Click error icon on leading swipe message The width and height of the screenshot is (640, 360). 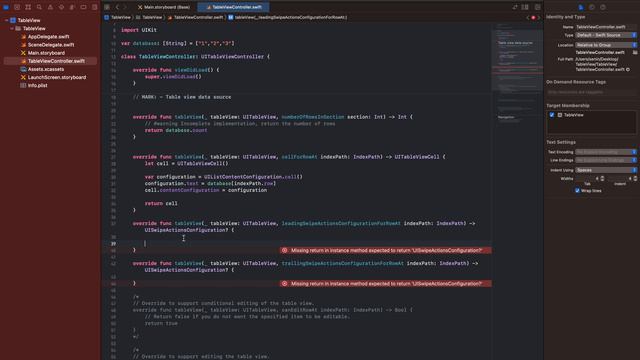(284, 250)
